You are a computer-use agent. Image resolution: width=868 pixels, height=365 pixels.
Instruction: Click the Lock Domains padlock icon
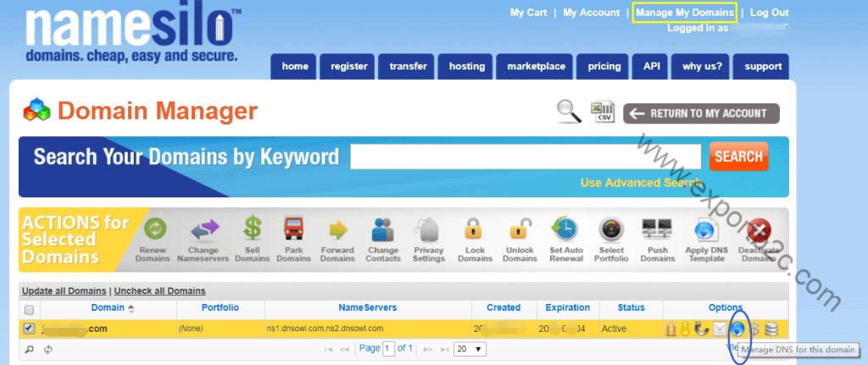pos(475,230)
